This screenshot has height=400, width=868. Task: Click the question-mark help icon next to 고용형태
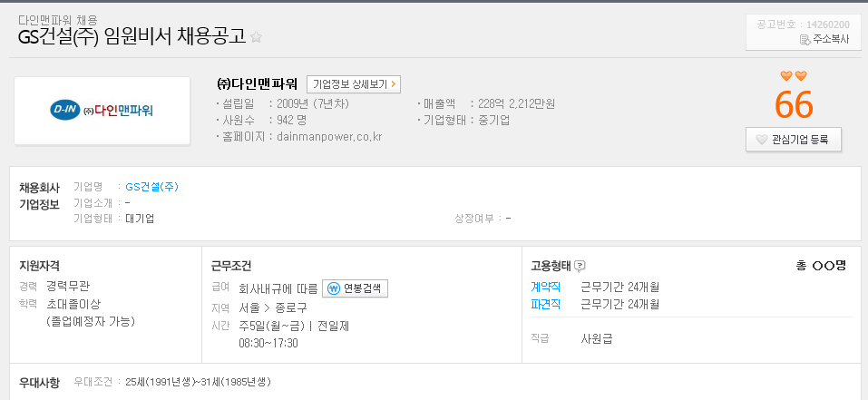click(x=579, y=266)
